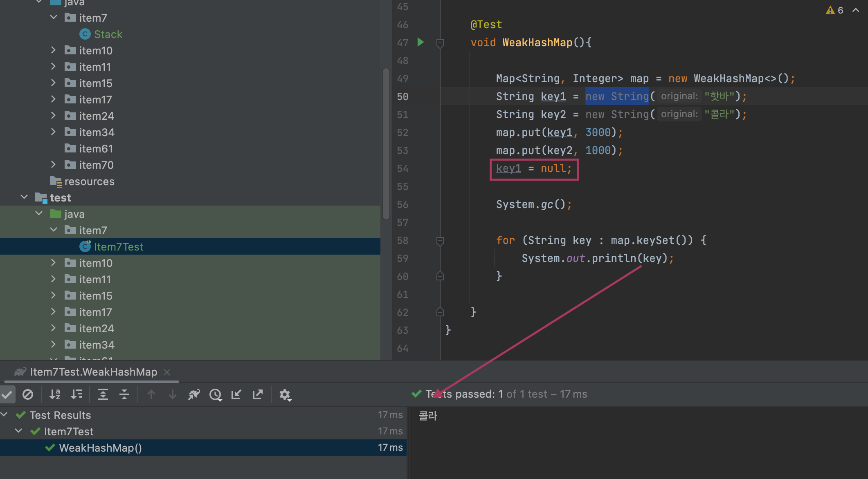The image size is (868, 479).
Task: Expand item15 package under test
Action: click(x=53, y=295)
